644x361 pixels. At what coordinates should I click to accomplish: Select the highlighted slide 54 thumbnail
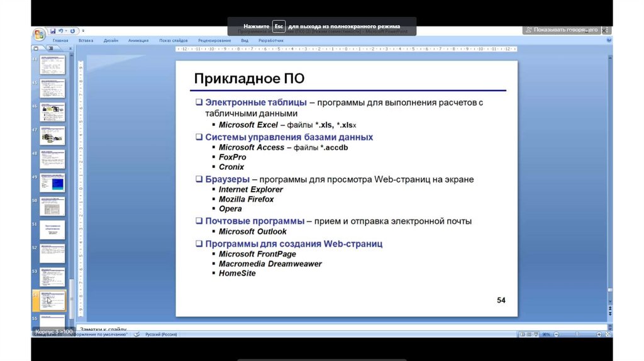pyautogui.click(x=52, y=301)
